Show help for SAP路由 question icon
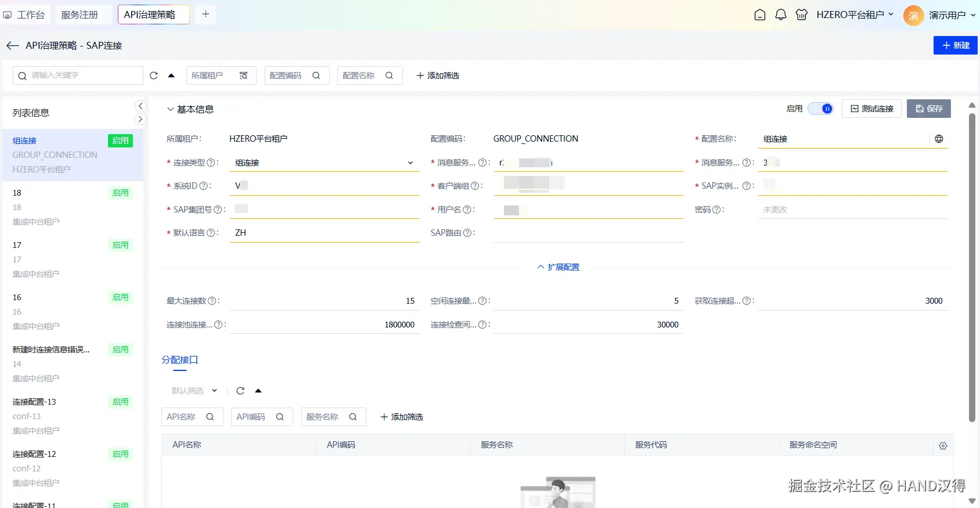Screen dimensions: 980x508 pos(467,233)
